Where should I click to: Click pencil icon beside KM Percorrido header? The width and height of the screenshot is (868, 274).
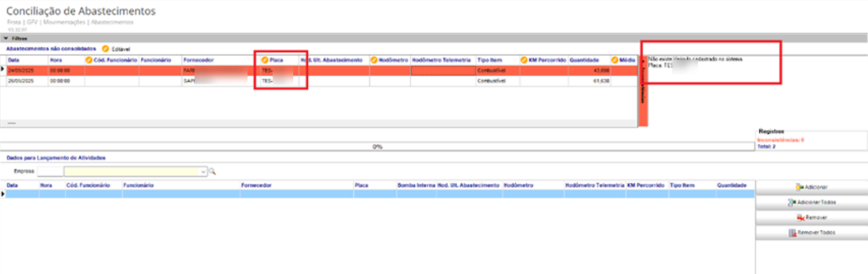tap(524, 60)
